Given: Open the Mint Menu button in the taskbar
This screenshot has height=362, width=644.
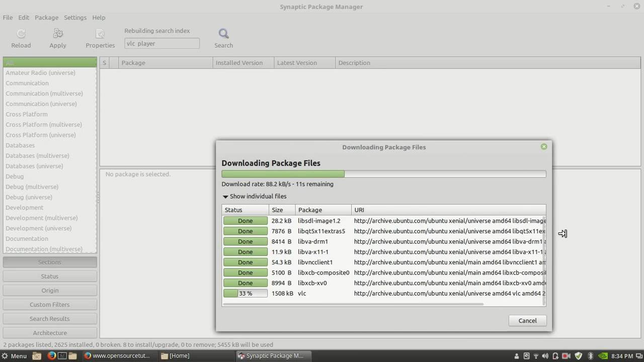Looking at the screenshot, I should click(x=14, y=355).
